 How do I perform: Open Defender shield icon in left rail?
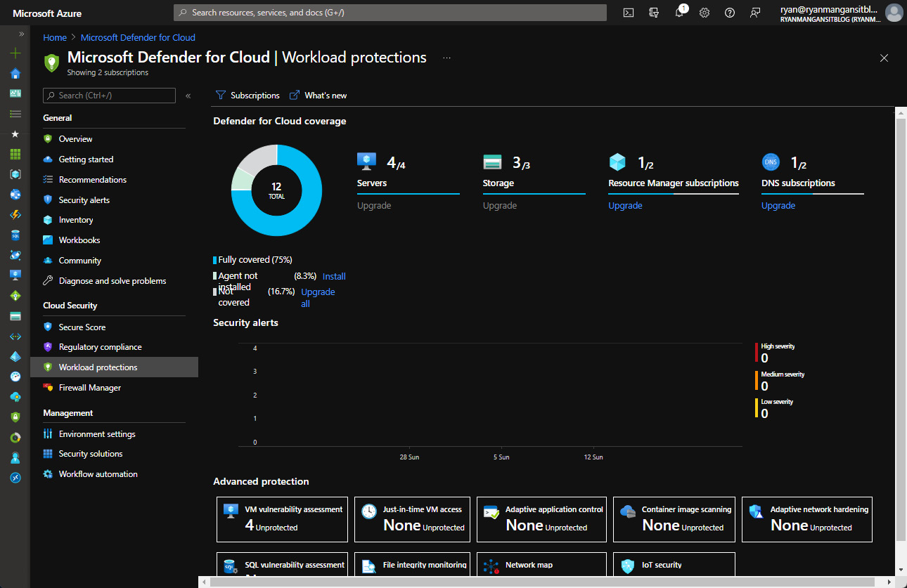pos(15,417)
